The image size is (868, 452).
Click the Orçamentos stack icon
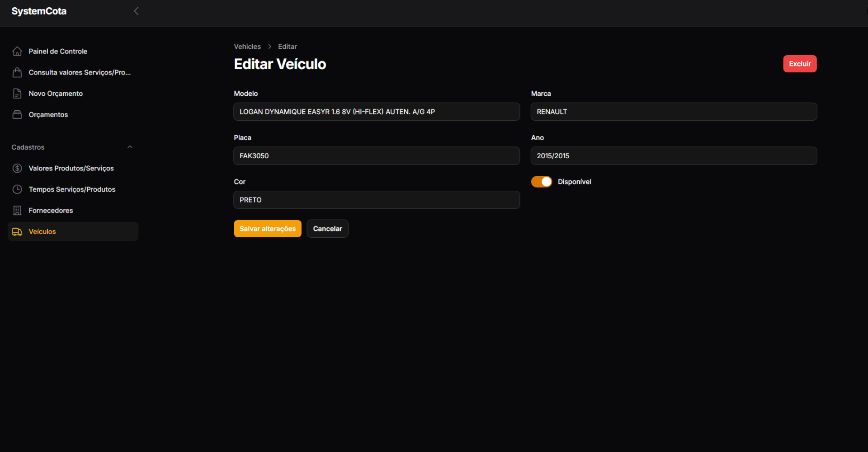tap(17, 115)
